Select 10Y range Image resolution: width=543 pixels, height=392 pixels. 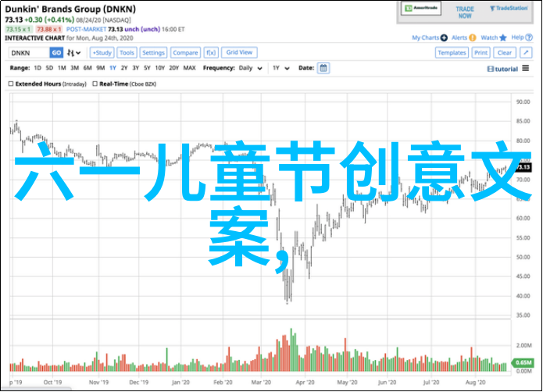pos(160,68)
